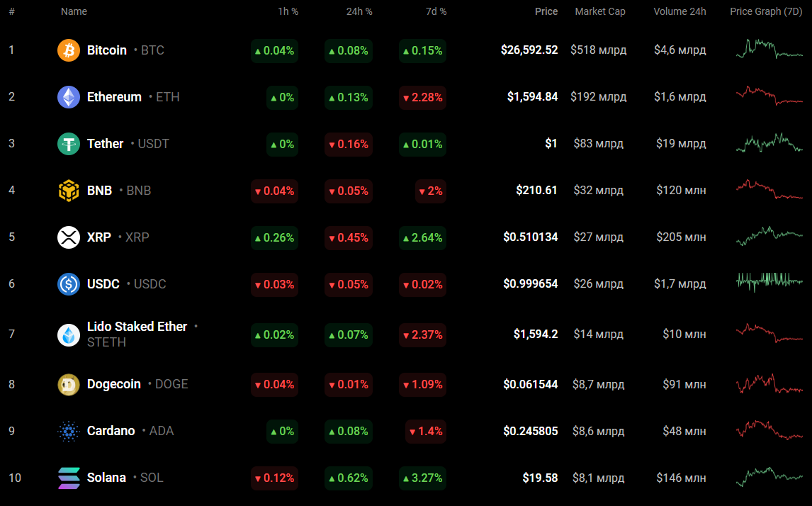Click the BNB yellow logo icon
This screenshot has height=506, width=812.
pos(69,191)
